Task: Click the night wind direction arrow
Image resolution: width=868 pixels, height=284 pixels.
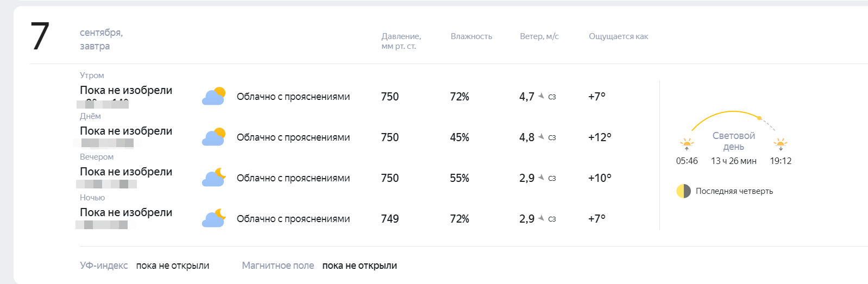Action: click(541, 218)
